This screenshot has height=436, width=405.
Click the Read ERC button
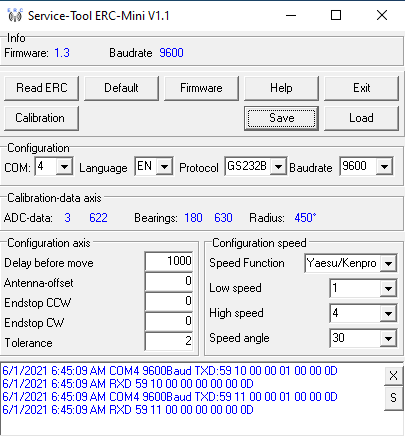[42, 88]
